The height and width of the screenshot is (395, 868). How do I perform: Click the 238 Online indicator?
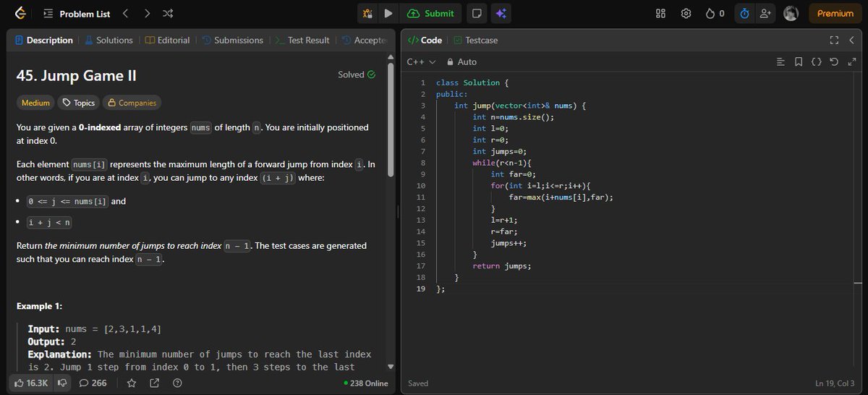click(x=366, y=383)
